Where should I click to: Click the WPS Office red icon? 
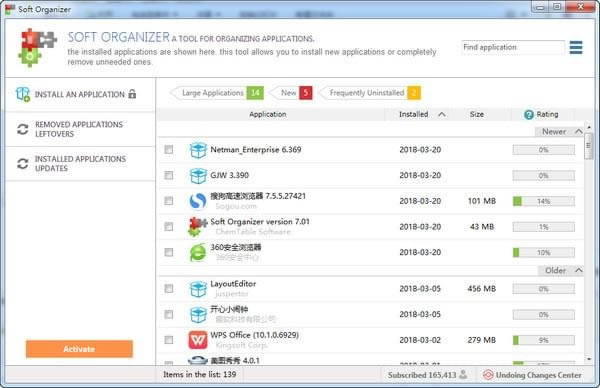[198, 340]
